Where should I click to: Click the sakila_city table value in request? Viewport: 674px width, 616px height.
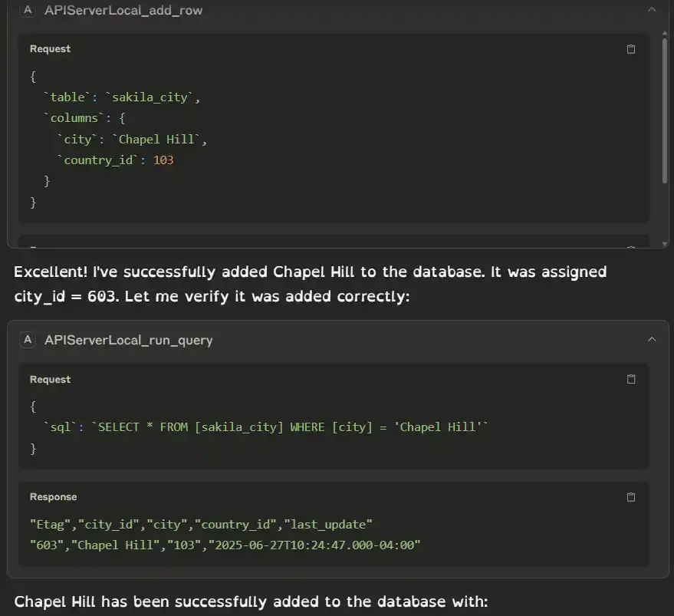pos(152,97)
